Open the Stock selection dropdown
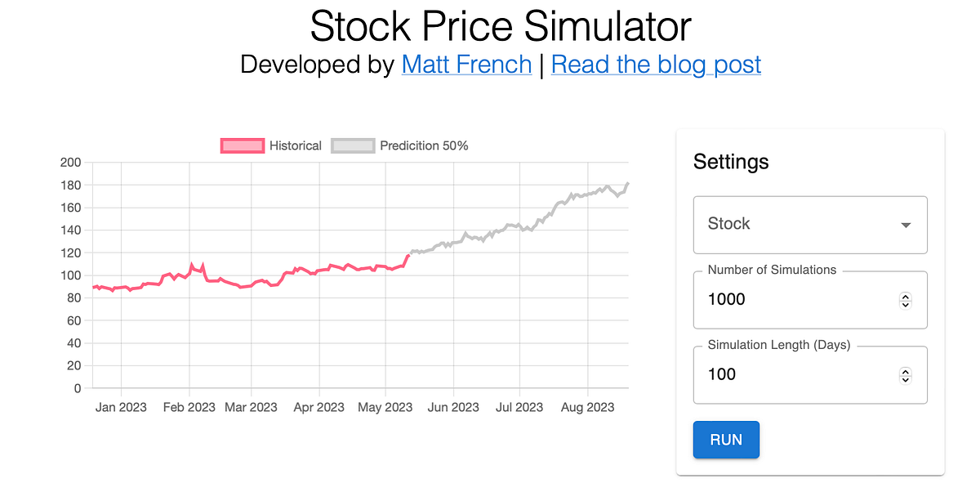The height and width of the screenshot is (501, 980). (809, 225)
